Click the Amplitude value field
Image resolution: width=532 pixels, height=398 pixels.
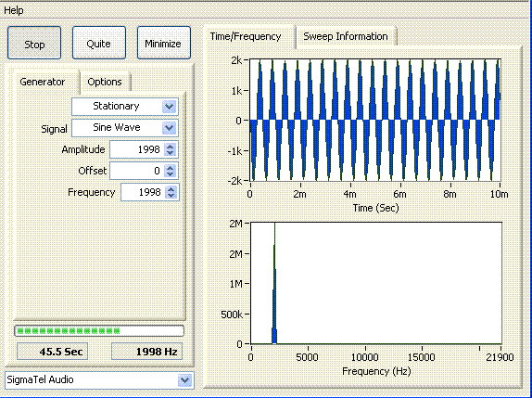coord(137,149)
